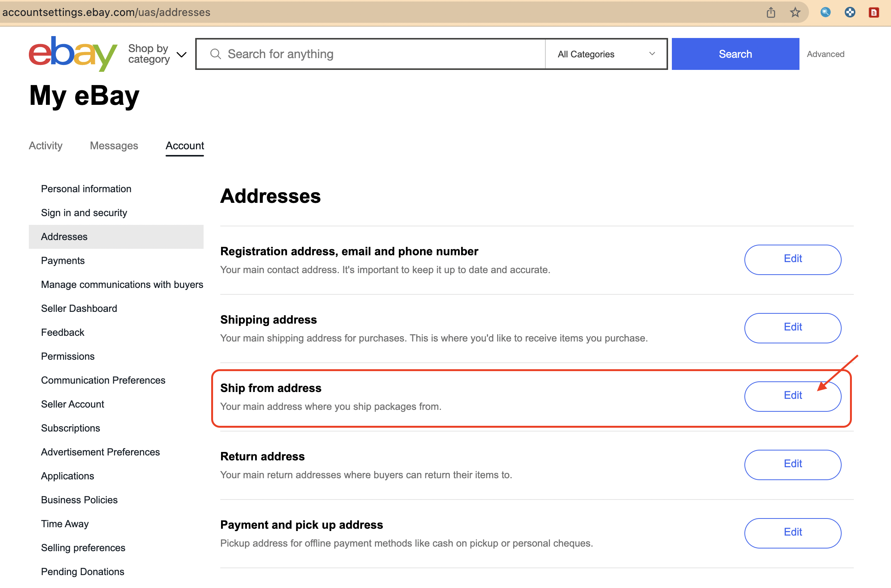Open Selling preferences
The width and height of the screenshot is (891, 588).
coord(83,548)
